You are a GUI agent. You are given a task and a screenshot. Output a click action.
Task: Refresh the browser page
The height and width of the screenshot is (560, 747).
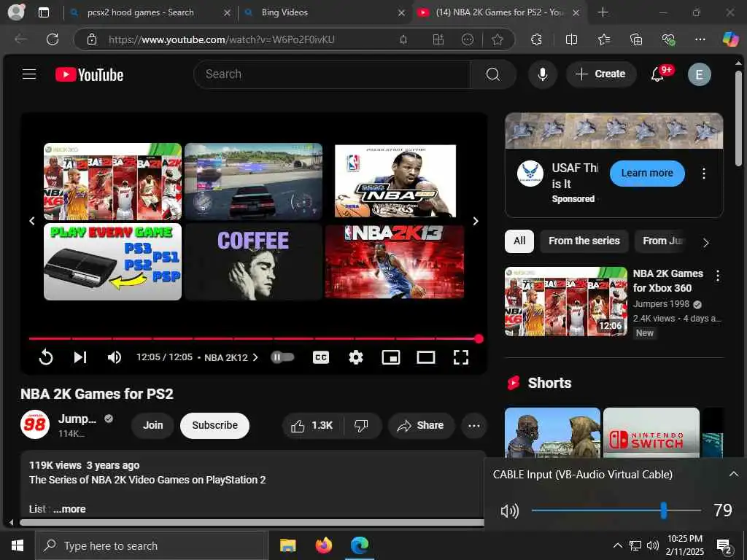pos(53,39)
